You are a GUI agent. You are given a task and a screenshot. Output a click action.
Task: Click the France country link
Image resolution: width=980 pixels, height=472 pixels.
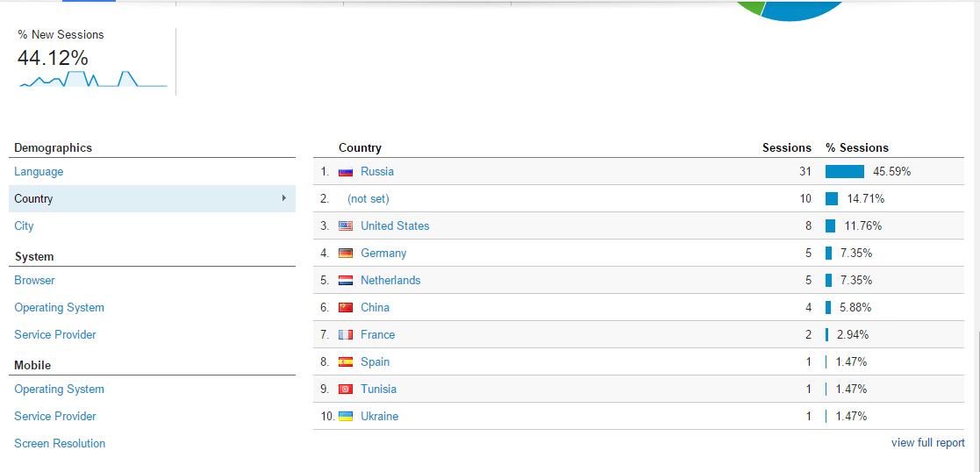[x=378, y=334]
